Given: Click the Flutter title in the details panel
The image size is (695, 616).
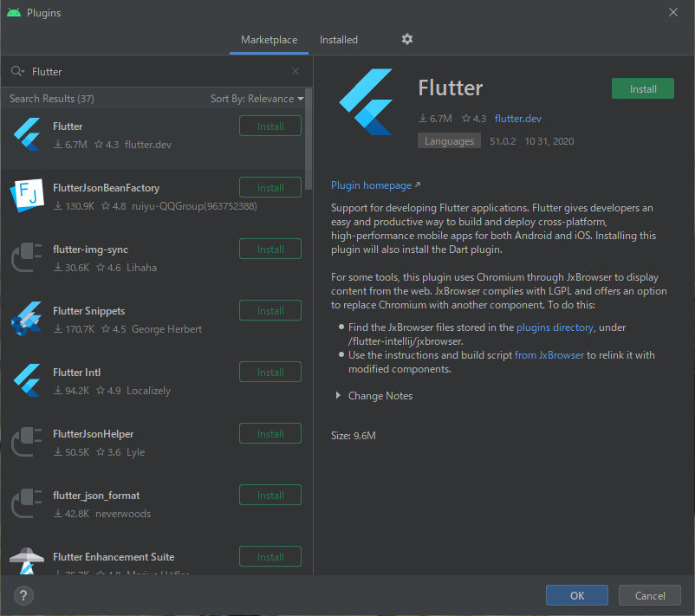Looking at the screenshot, I should [x=451, y=88].
